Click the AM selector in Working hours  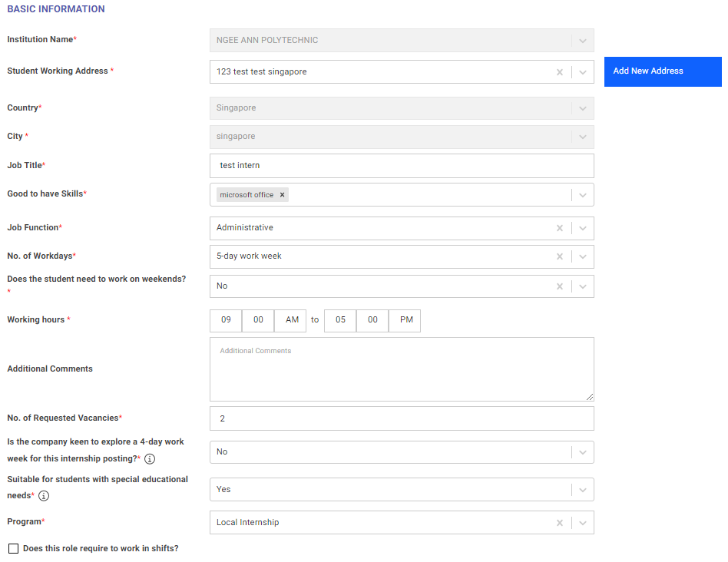290,320
